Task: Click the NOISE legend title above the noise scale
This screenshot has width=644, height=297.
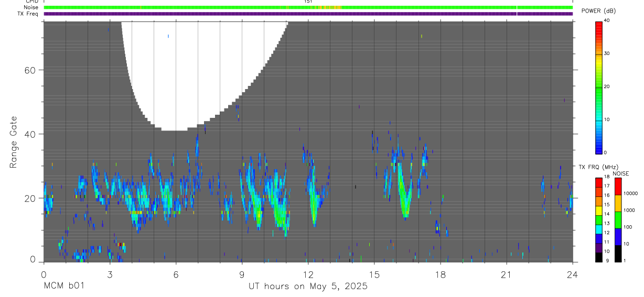Action: (620, 173)
